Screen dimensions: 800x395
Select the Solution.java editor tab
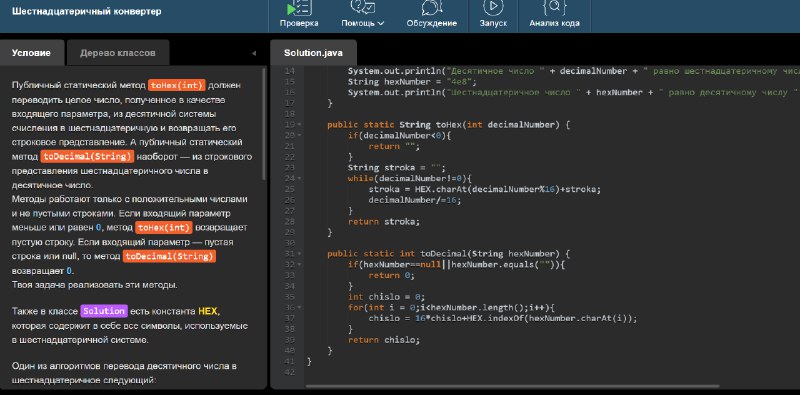tap(313, 53)
